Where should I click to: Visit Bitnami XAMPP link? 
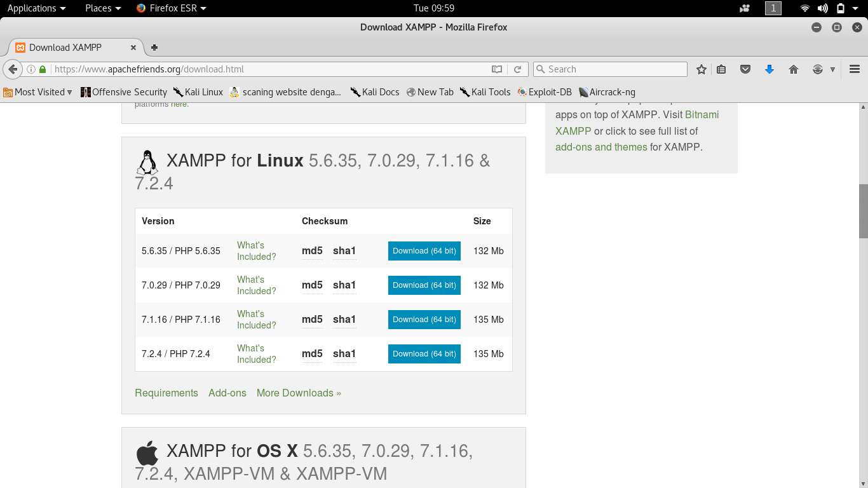637,123
